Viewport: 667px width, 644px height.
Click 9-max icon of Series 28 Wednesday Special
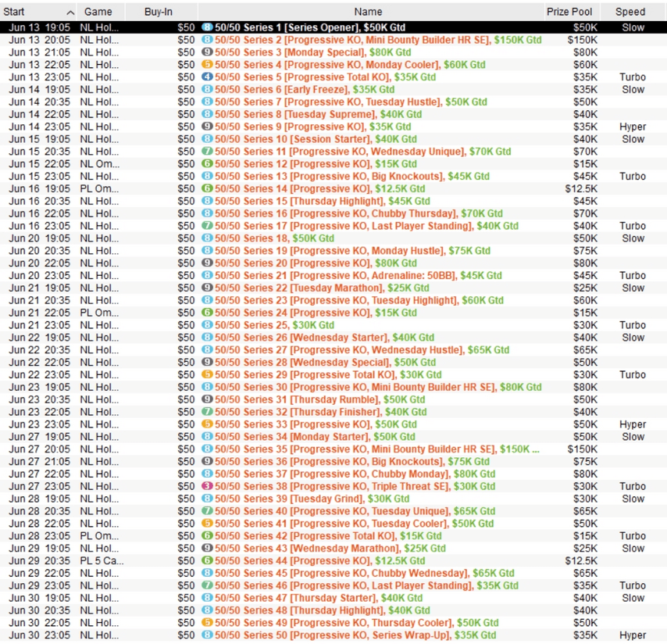(x=207, y=362)
